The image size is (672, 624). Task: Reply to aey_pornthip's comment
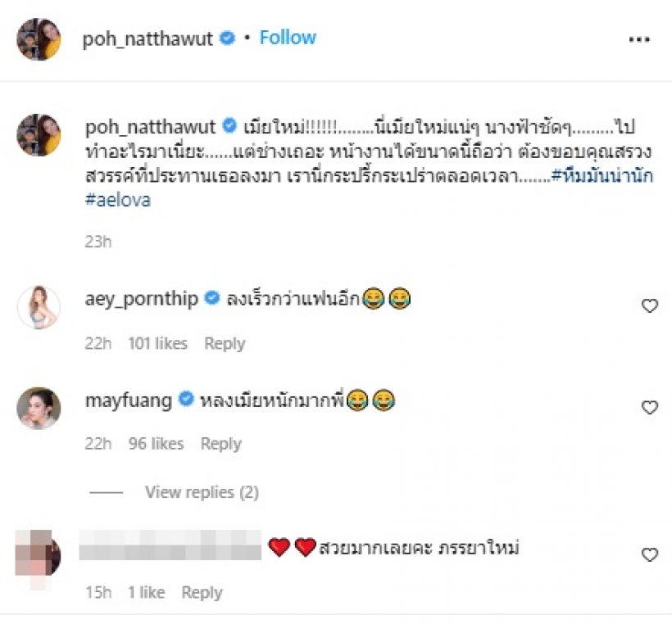pyautogui.click(x=225, y=343)
